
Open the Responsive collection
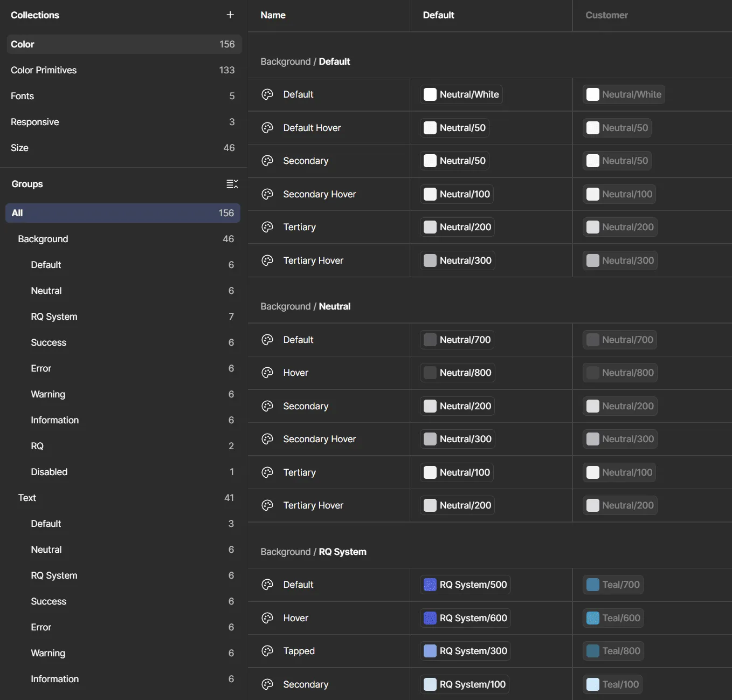123,122
